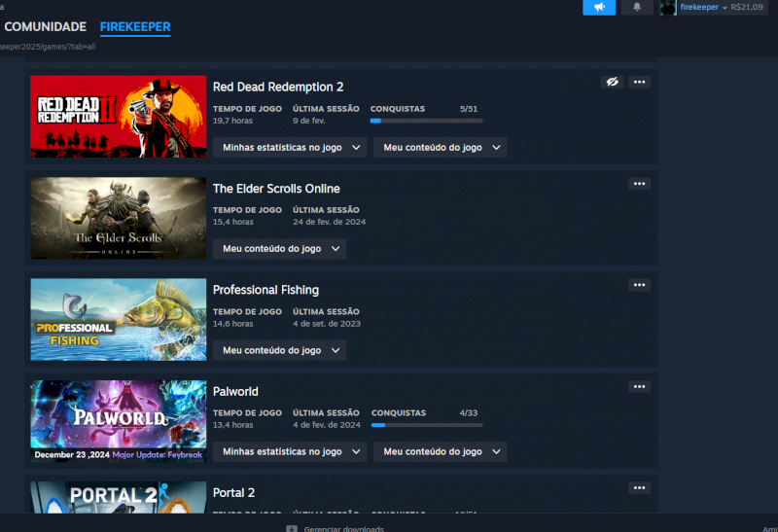Click CONQUISTAS 4/33 for Palworld
The image size is (778, 532).
click(424, 413)
